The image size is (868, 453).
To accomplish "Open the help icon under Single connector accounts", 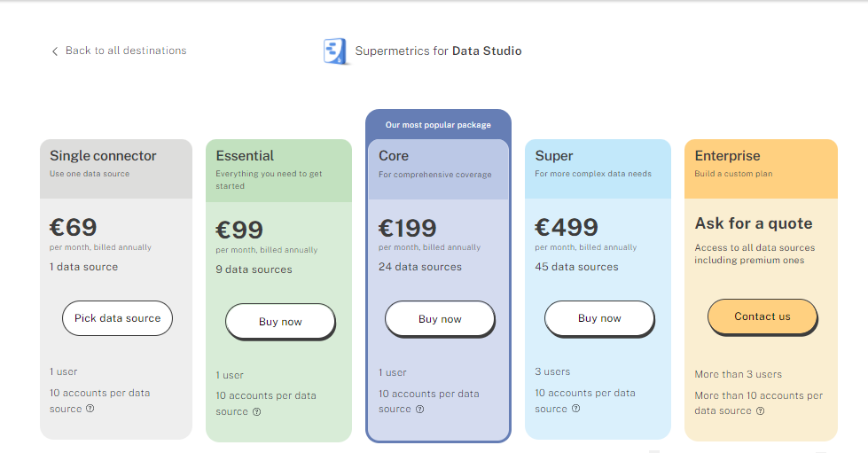I will tap(90, 408).
